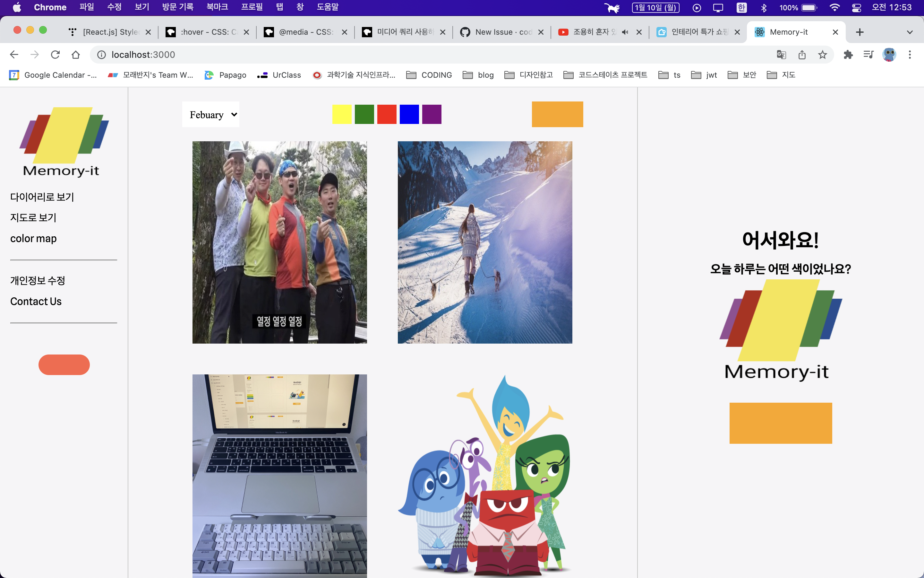Open the month dropdown showing Febuary
Screen dimensions: 924x578
211,114
